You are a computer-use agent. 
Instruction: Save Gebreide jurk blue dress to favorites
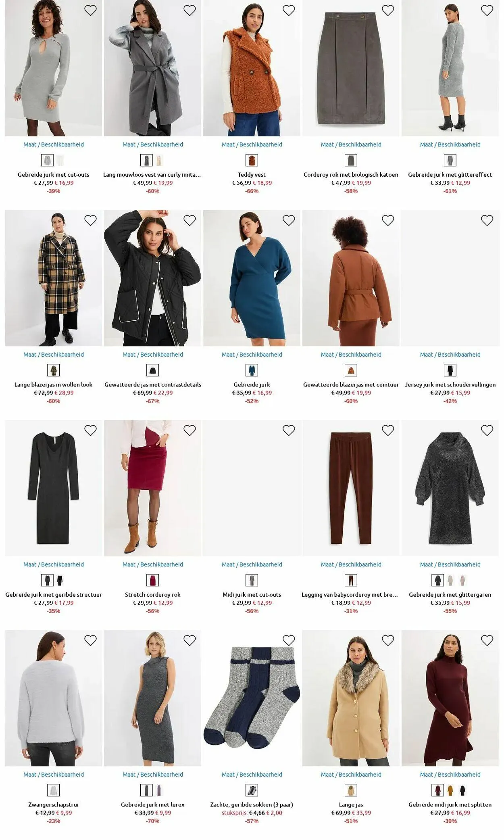pos(289,220)
